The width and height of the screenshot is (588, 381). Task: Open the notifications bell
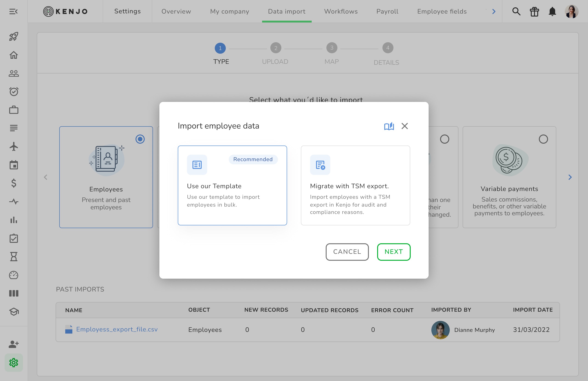(552, 11)
